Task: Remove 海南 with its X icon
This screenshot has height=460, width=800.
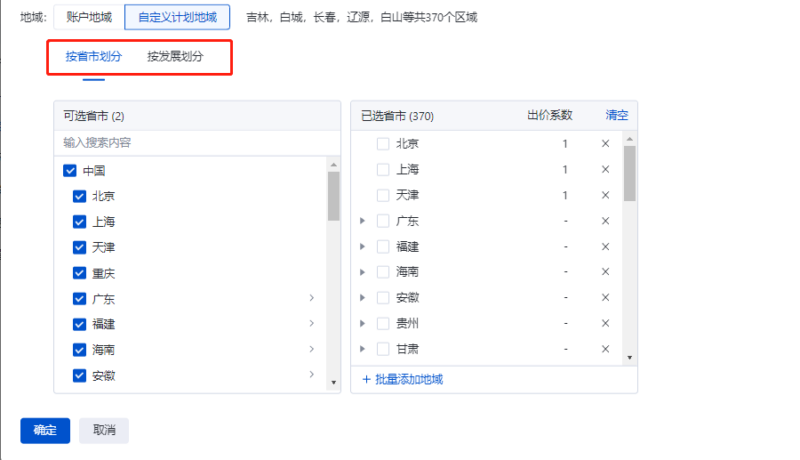Action: pyautogui.click(x=605, y=272)
